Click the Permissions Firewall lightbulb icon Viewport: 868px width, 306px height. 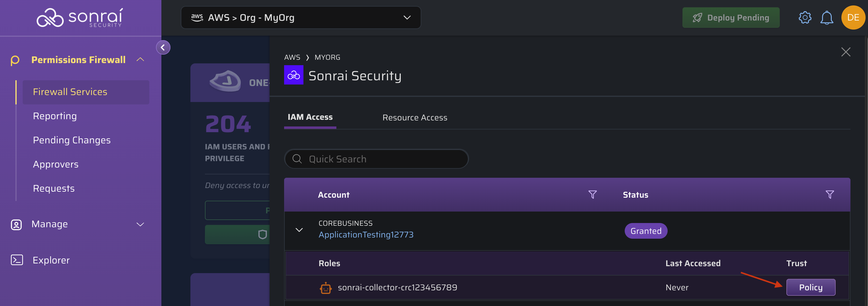[x=15, y=60]
